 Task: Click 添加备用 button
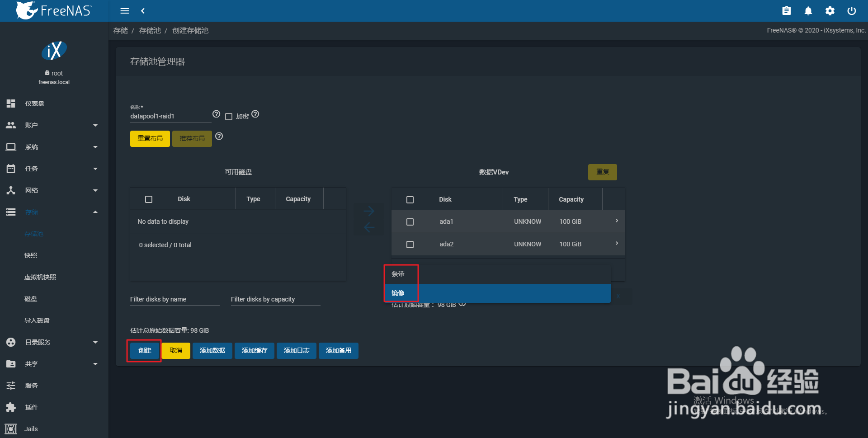pyautogui.click(x=339, y=351)
